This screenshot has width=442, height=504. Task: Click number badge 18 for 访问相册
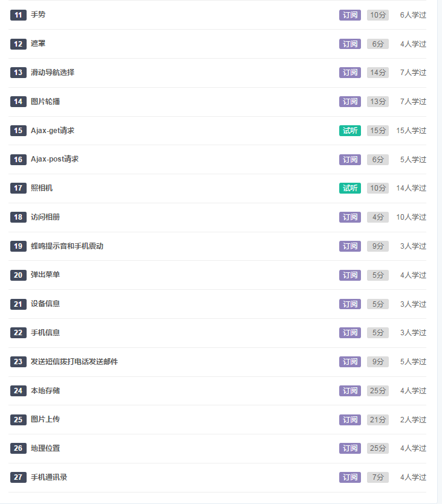tap(18, 217)
